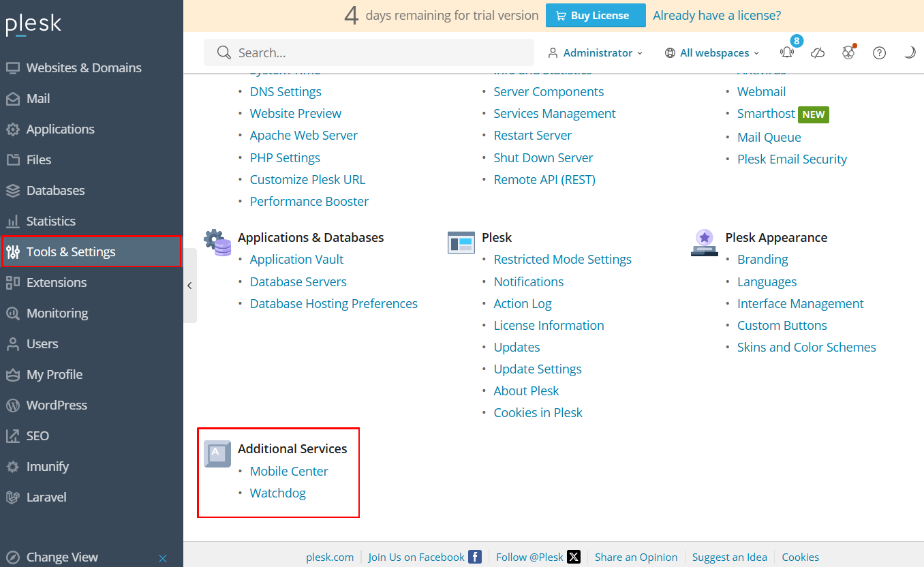924x567 pixels.
Task: Toggle dark mode with moon icon
Action: tap(910, 52)
